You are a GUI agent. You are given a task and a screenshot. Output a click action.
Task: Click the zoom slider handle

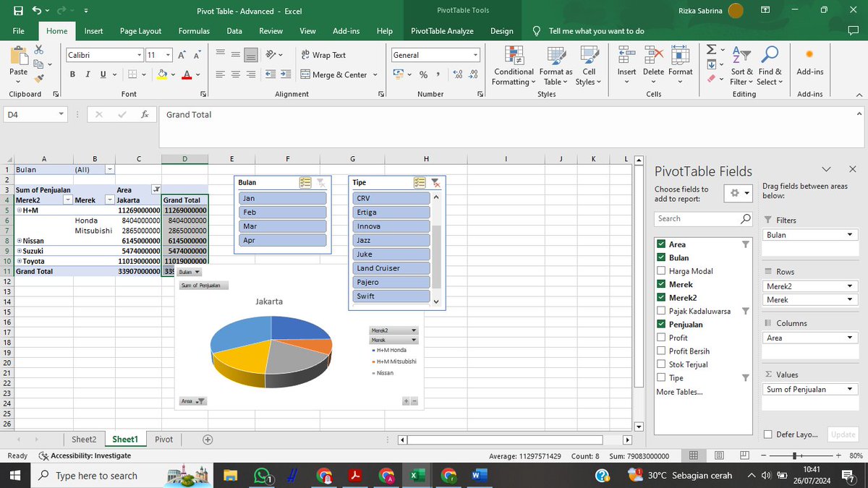coord(795,455)
